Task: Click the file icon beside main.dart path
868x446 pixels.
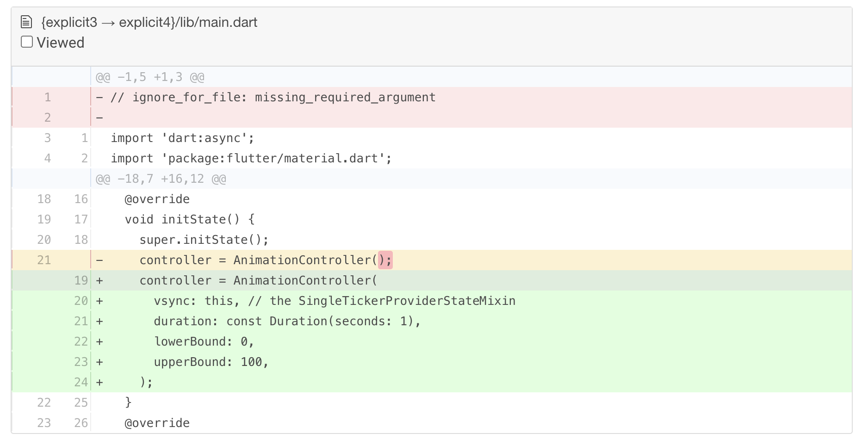Action: pyautogui.click(x=26, y=21)
